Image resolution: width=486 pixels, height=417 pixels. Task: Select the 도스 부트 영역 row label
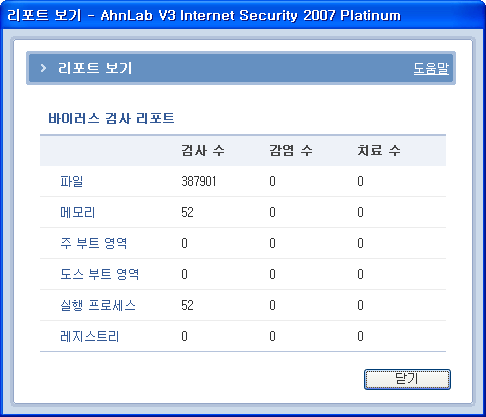[x=99, y=274]
